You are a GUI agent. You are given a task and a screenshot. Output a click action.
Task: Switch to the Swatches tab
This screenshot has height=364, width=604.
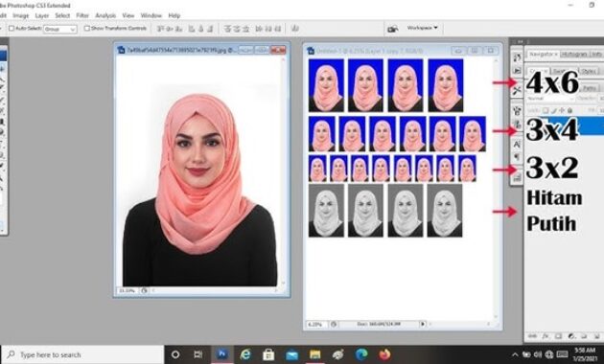pos(564,71)
